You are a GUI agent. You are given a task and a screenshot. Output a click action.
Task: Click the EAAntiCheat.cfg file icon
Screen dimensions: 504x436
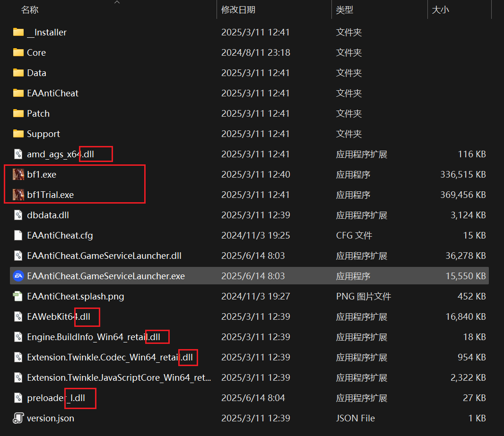click(18, 235)
